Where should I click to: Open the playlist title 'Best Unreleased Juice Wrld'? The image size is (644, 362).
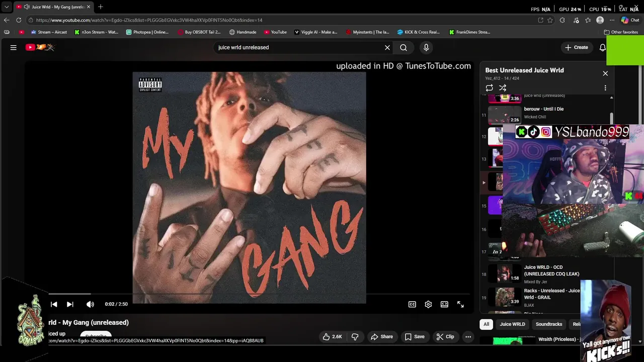[524, 70]
